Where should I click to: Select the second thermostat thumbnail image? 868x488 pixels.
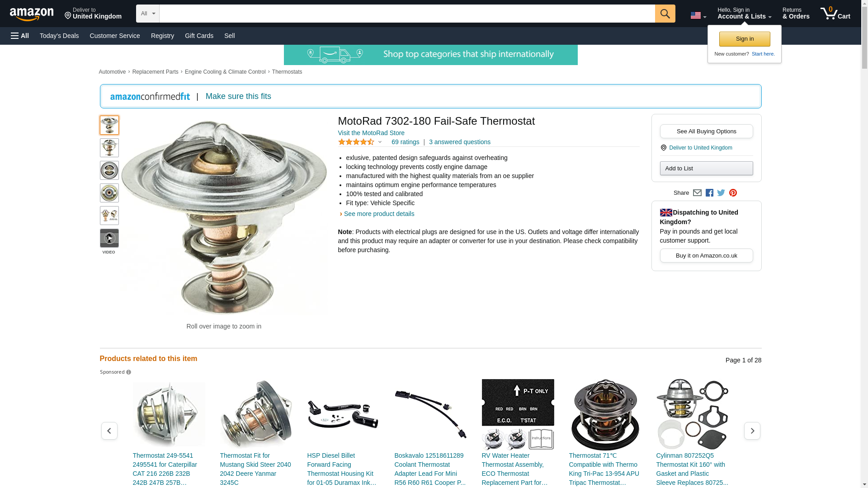109,148
